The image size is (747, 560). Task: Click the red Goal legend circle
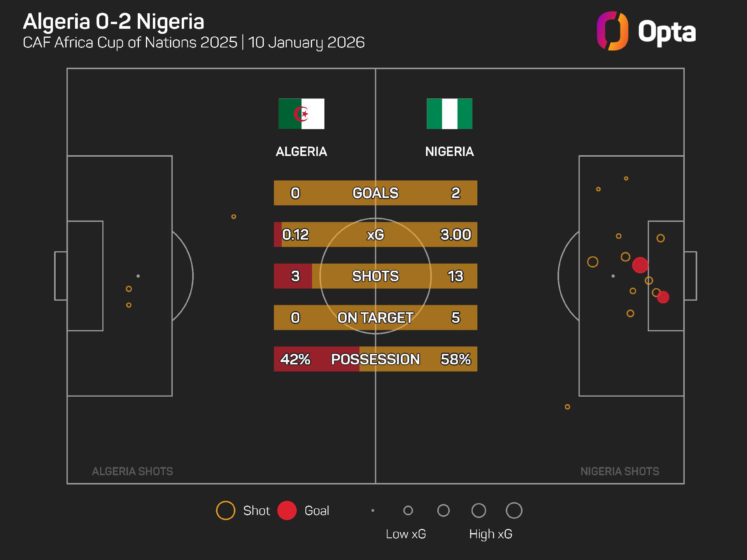click(x=287, y=511)
